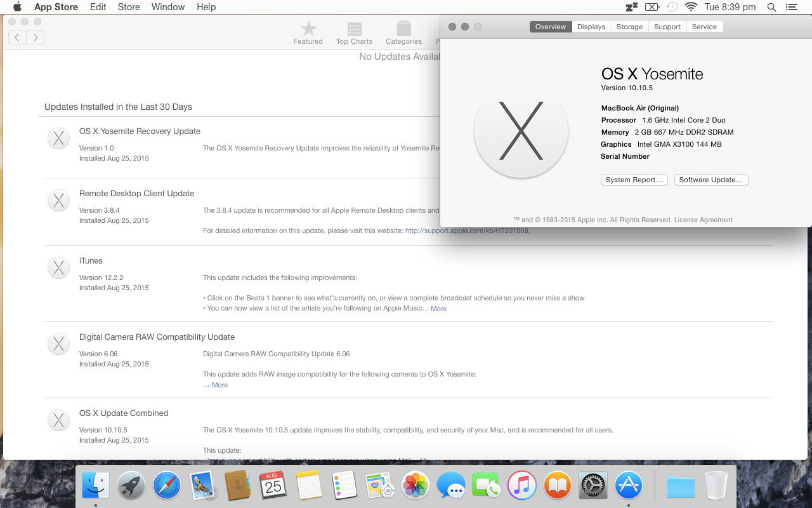Screen dimensions: 812x508
Task: Switch to the Displays tab
Action: (591, 27)
